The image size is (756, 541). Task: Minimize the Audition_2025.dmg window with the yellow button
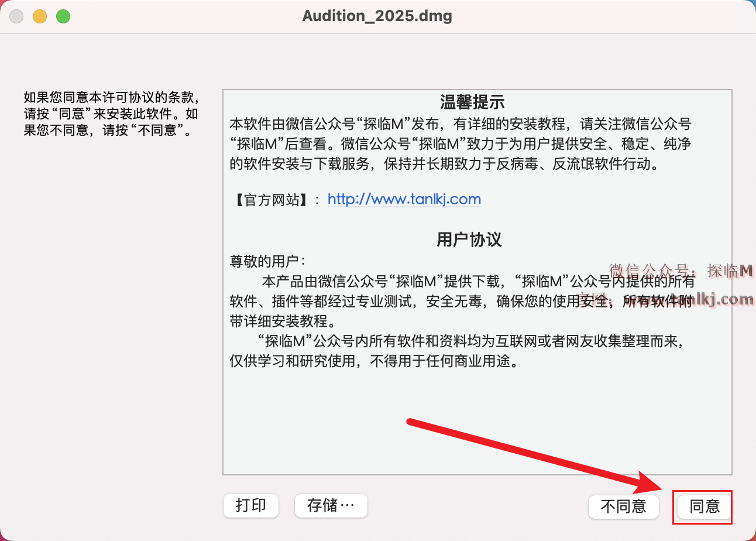[x=40, y=16]
